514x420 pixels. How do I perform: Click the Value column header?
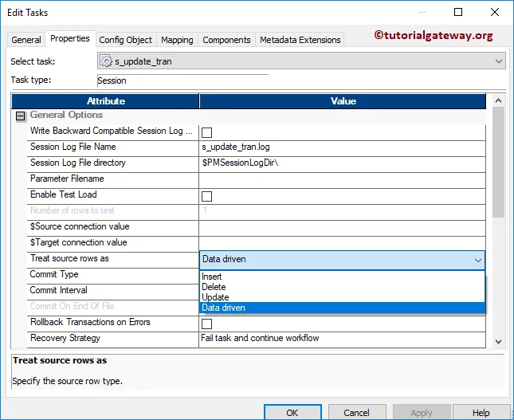click(343, 101)
